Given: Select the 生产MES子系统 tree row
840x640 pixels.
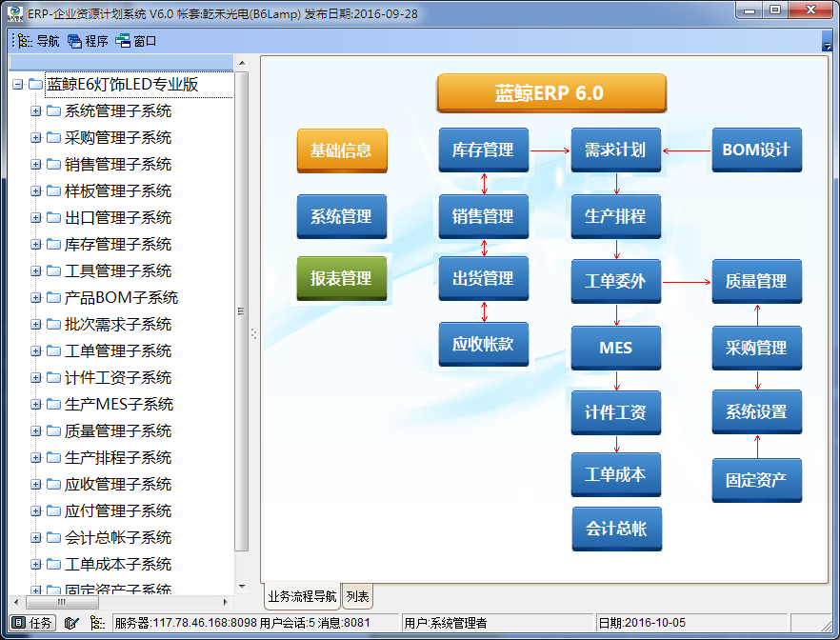Looking at the screenshot, I should click(x=119, y=405).
